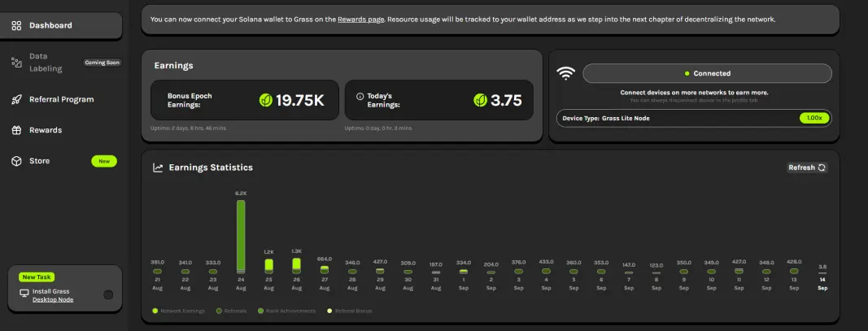
Task: Select the 25 Aug 1.2K bar
Action: (x=268, y=266)
